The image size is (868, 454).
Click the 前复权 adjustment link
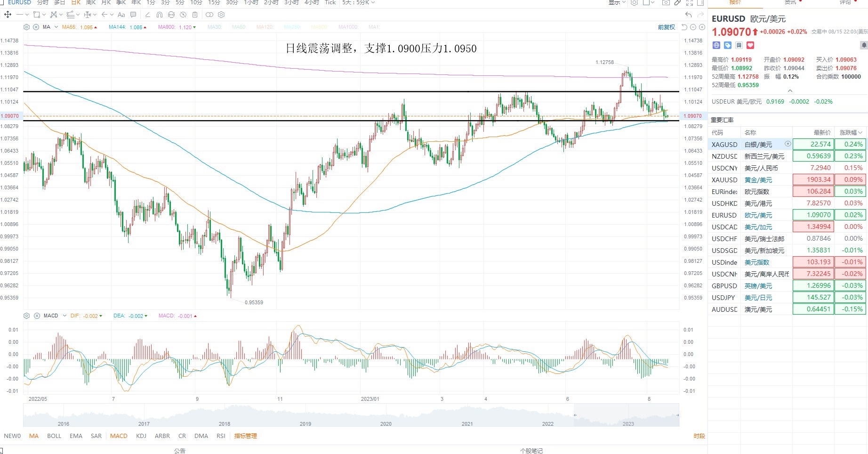click(x=667, y=27)
